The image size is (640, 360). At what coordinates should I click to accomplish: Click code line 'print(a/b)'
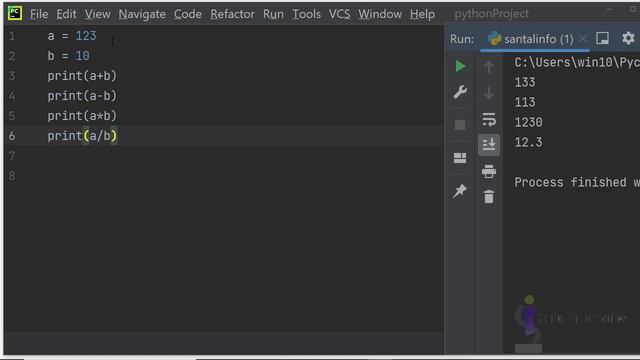point(82,136)
